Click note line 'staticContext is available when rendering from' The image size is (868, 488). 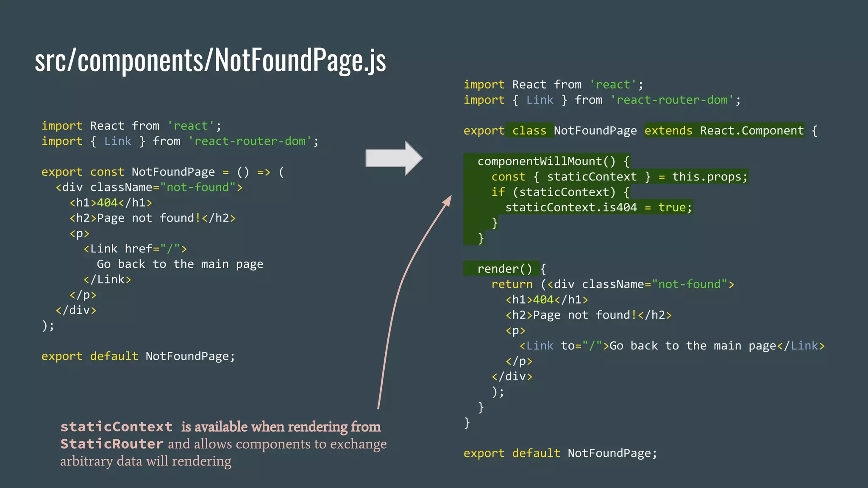click(x=220, y=427)
